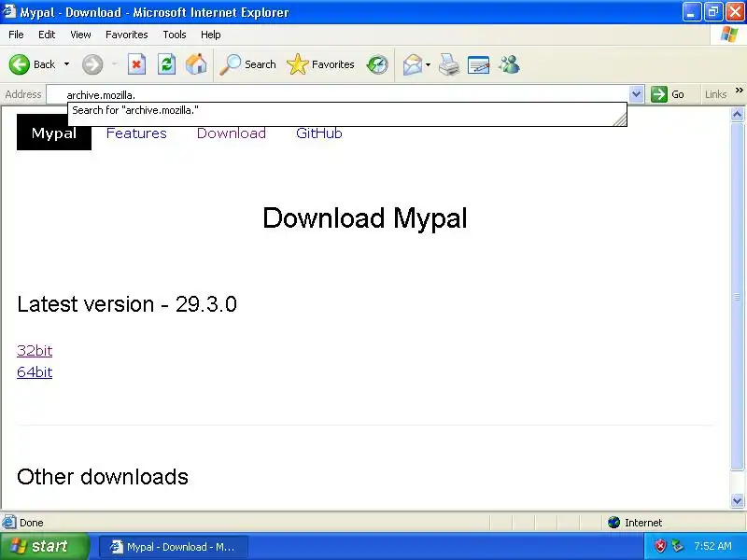This screenshot has height=560, width=747.
Task: Click the Mail envelope icon
Action: point(413,64)
